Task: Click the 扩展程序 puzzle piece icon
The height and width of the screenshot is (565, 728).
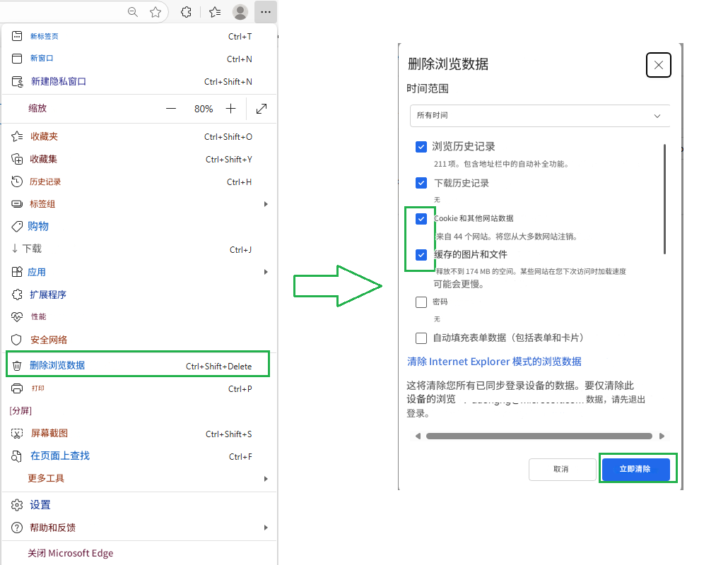Action: tap(17, 295)
